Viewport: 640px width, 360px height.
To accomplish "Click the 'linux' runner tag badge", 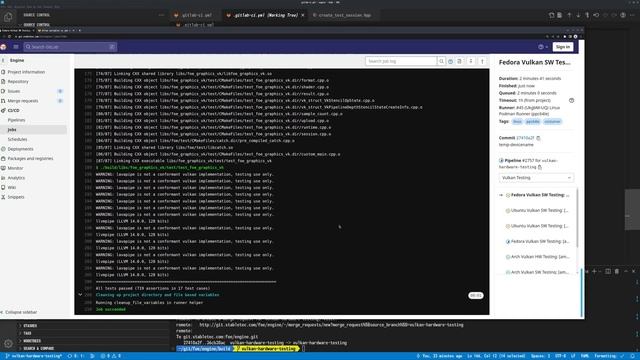I will point(517,122).
